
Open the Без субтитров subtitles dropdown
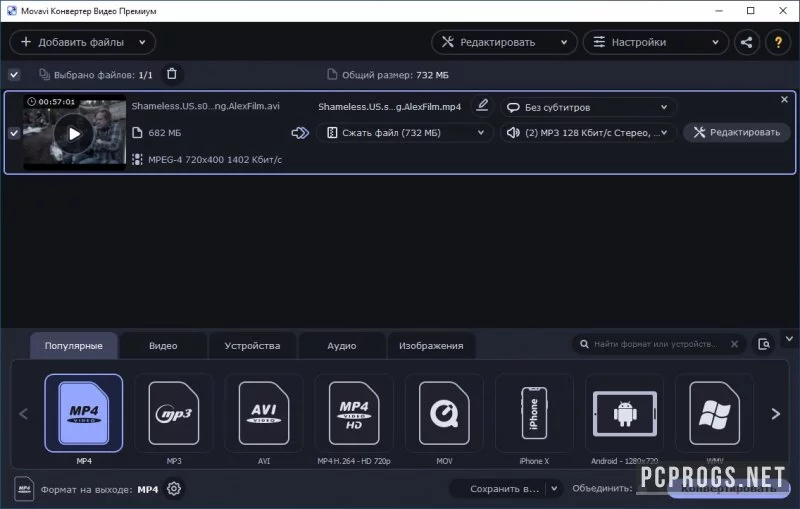[x=588, y=107]
